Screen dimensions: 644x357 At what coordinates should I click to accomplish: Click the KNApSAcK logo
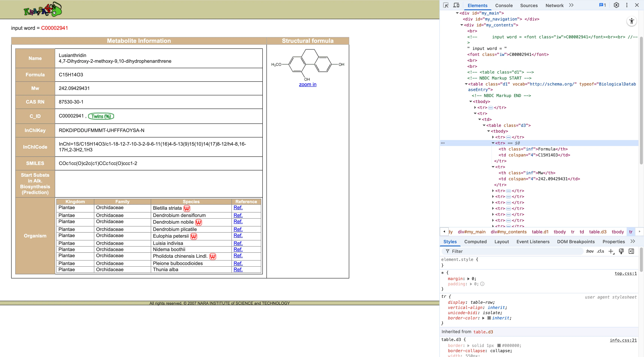[43, 9]
